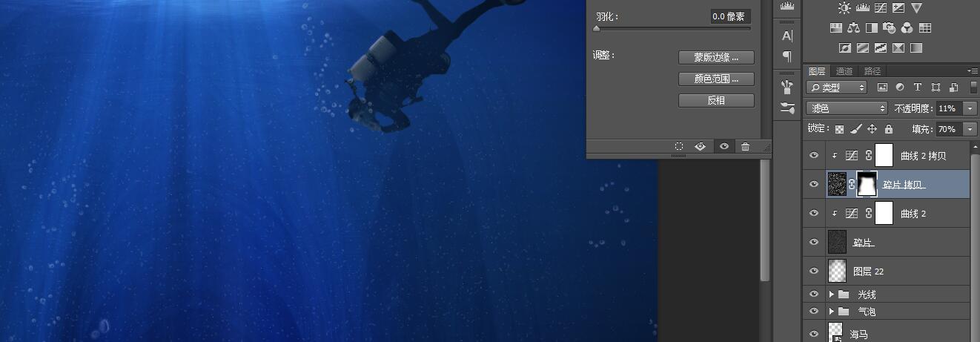Open the Paragraph panel icon

pos(787,56)
